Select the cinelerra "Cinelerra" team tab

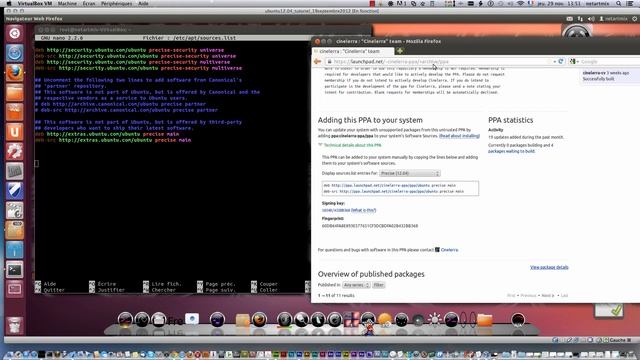[x=353, y=51]
